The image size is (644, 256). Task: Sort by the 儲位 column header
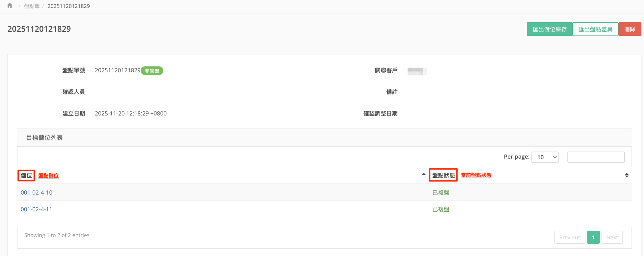[26, 175]
